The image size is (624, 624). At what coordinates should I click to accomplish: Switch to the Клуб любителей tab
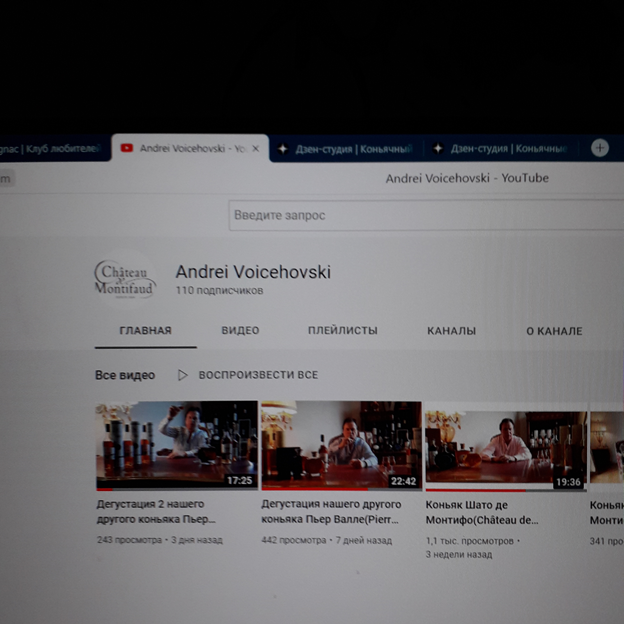pyautogui.click(x=54, y=149)
